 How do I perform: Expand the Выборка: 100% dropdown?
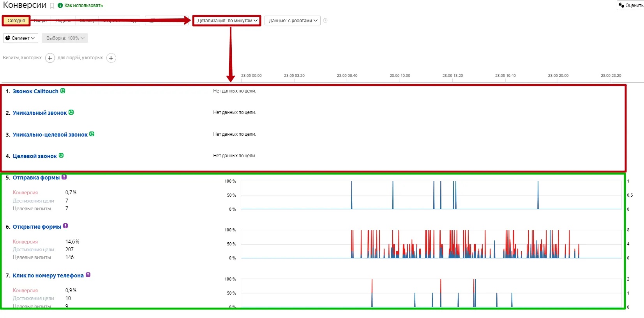coord(65,38)
